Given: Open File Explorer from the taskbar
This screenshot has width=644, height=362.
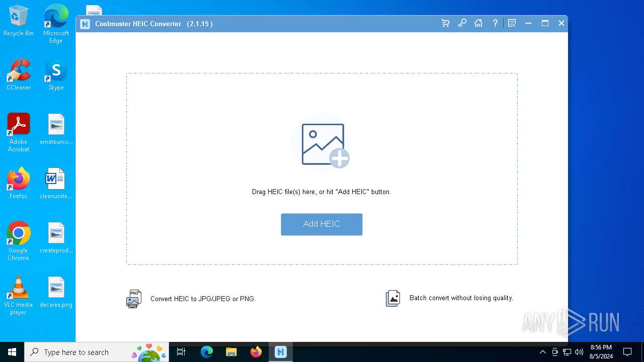Looking at the screenshot, I should (231, 352).
